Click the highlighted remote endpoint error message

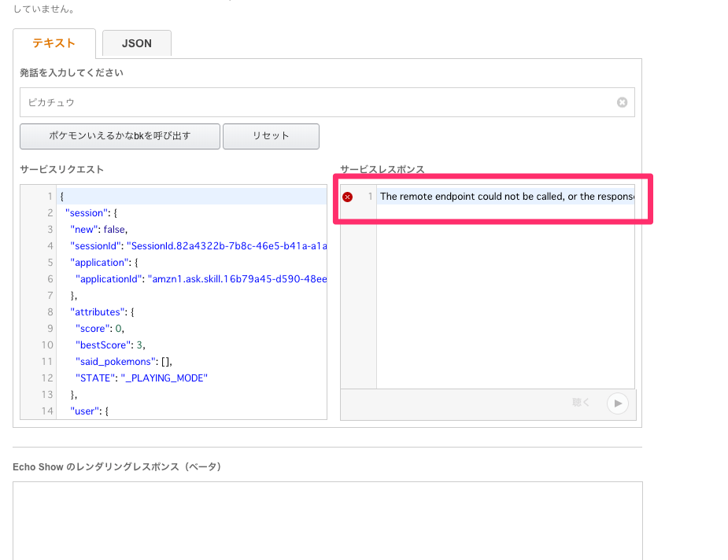click(504, 197)
